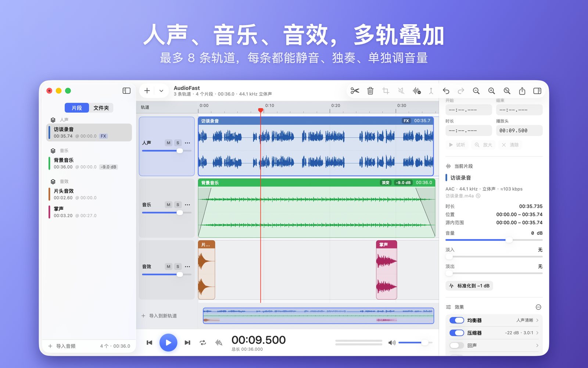Click the waveform noise removal icon
The height and width of the screenshot is (368, 588).
click(x=416, y=91)
